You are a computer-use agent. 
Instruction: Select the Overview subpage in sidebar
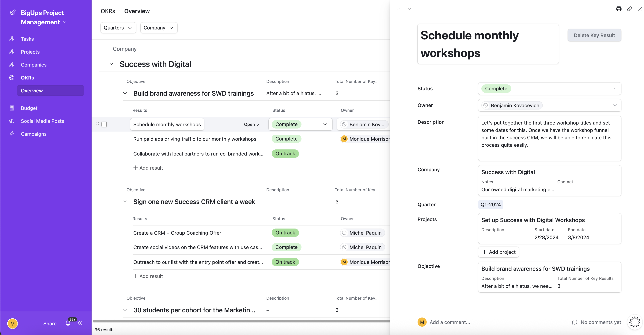tap(51, 90)
